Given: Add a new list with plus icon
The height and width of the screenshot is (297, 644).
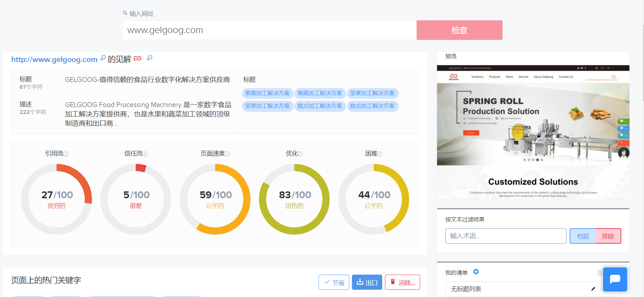Looking at the screenshot, I should [x=476, y=272].
